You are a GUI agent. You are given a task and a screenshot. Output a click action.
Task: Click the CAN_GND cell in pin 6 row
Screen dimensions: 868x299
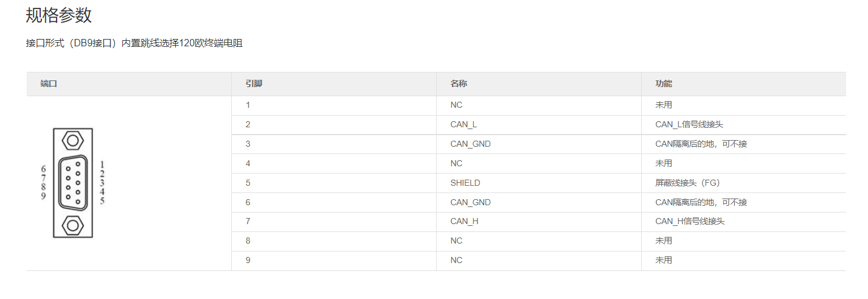pos(470,202)
